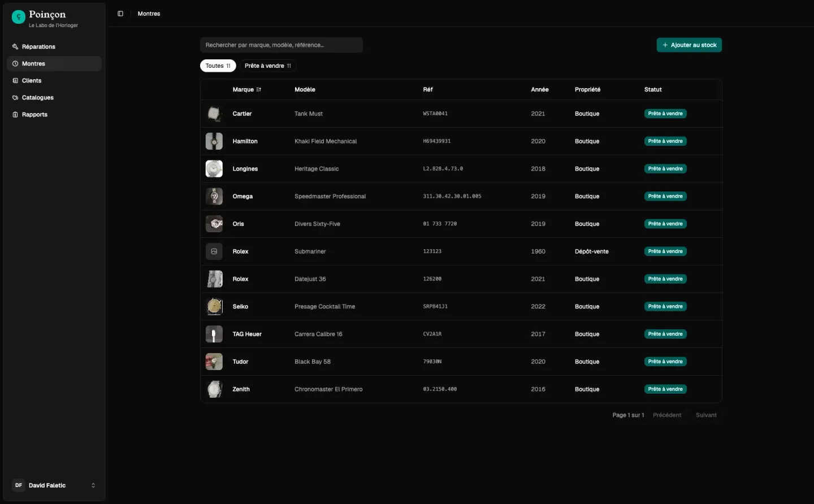Image resolution: width=814 pixels, height=504 pixels.
Task: Open the Seiko Presage thumbnail
Action: tap(214, 307)
